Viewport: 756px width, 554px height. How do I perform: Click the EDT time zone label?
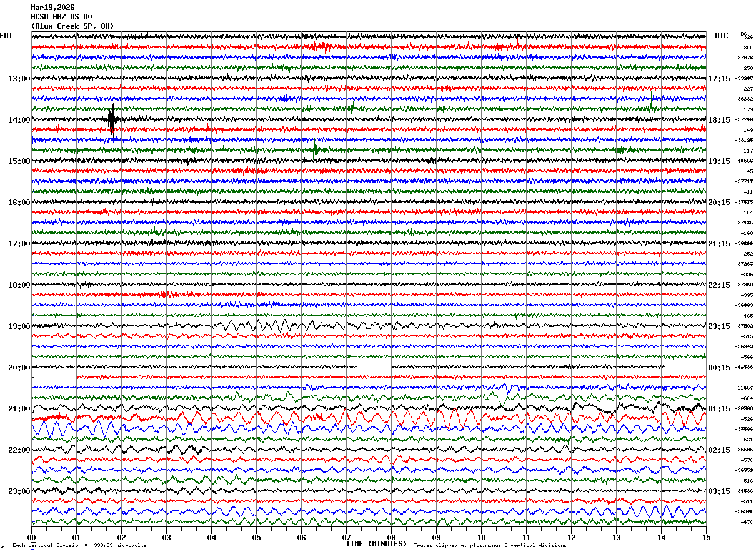pyautogui.click(x=6, y=36)
